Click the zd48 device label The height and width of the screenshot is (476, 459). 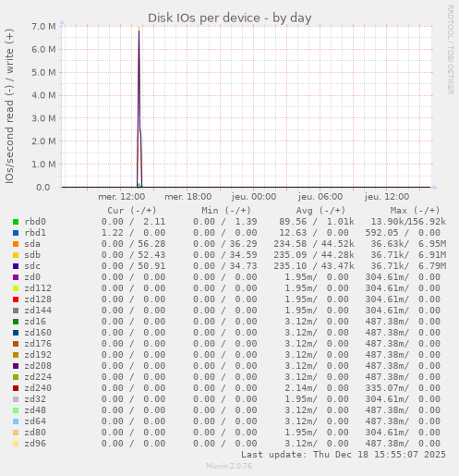click(x=35, y=410)
